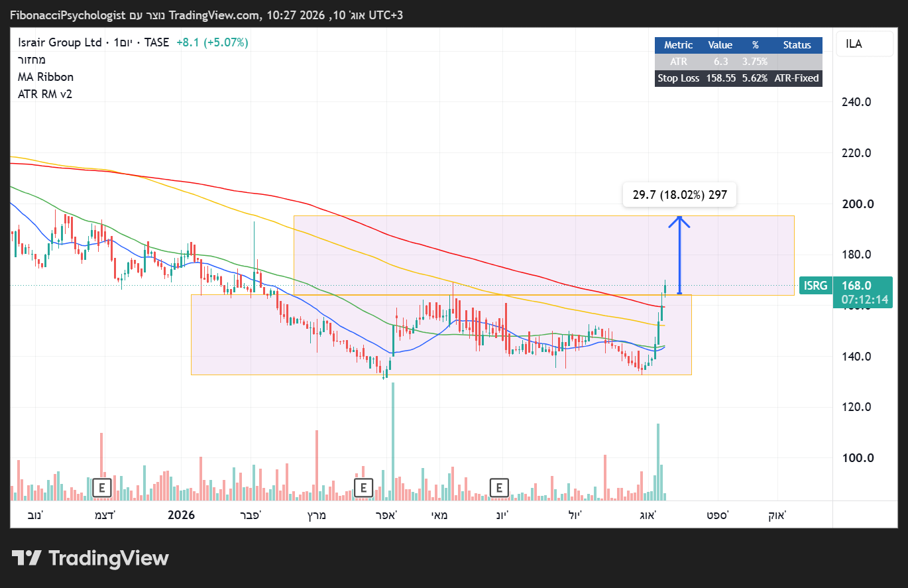Click the 220.0 price axis label
Screen dimensions: 908x588
tap(856, 153)
